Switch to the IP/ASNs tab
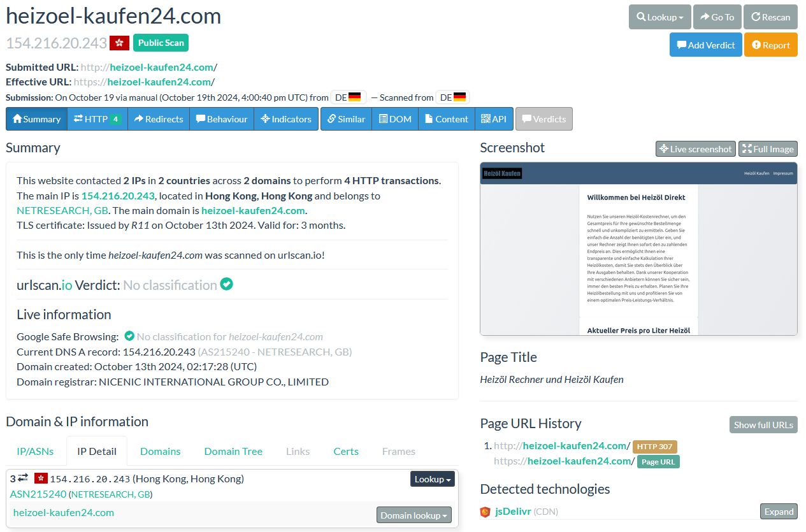This screenshot has width=806, height=532. point(35,451)
